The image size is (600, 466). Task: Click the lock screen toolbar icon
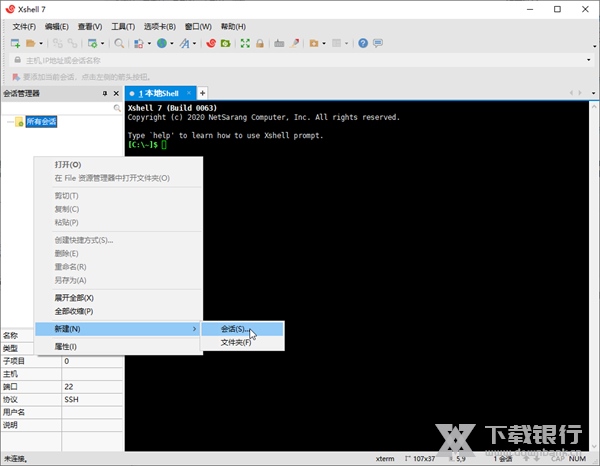(260, 43)
